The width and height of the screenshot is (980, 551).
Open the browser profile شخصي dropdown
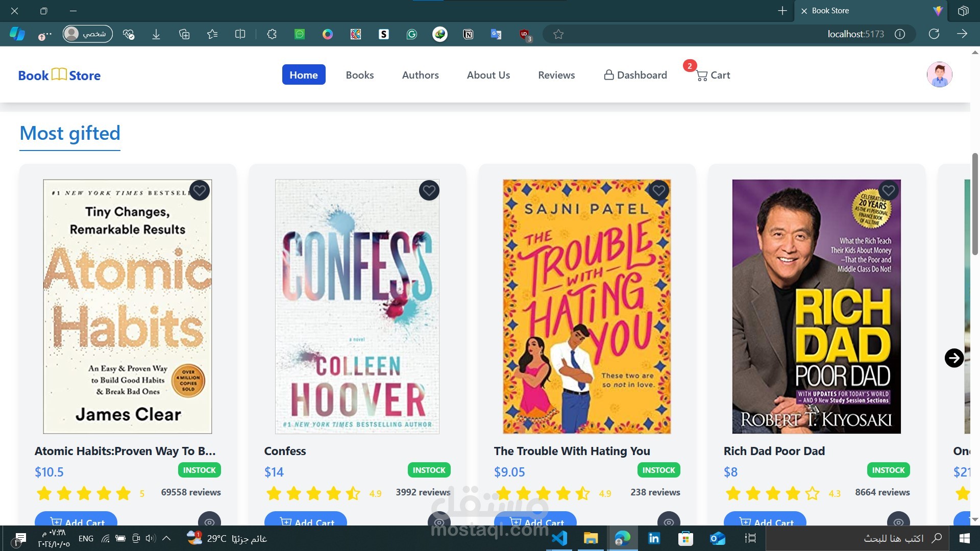[87, 34]
